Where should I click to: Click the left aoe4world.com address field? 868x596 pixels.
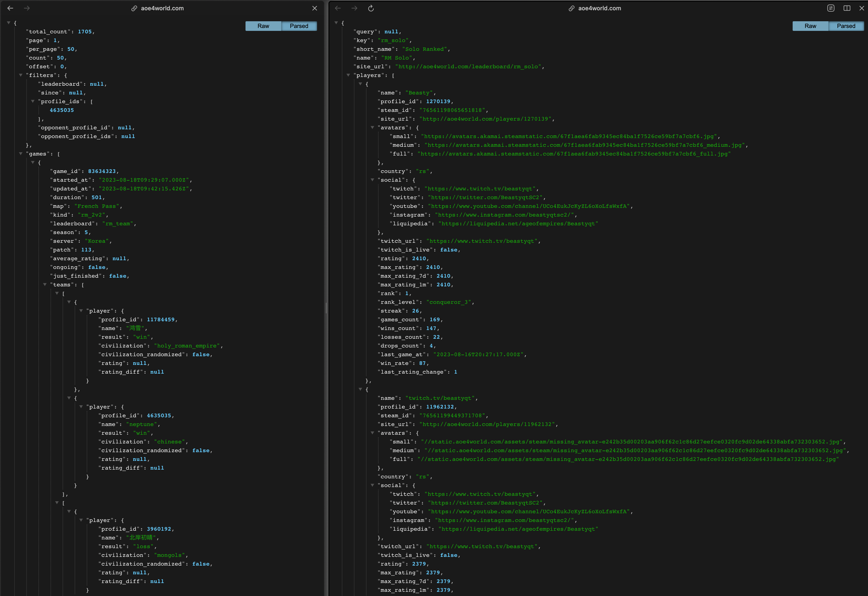coord(162,8)
